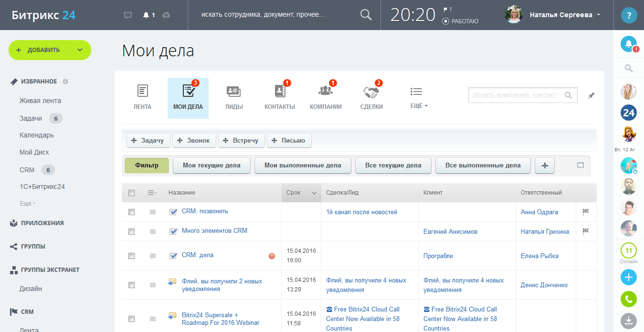
Task: Click the pin icon beside CRM search
Action: (x=591, y=95)
